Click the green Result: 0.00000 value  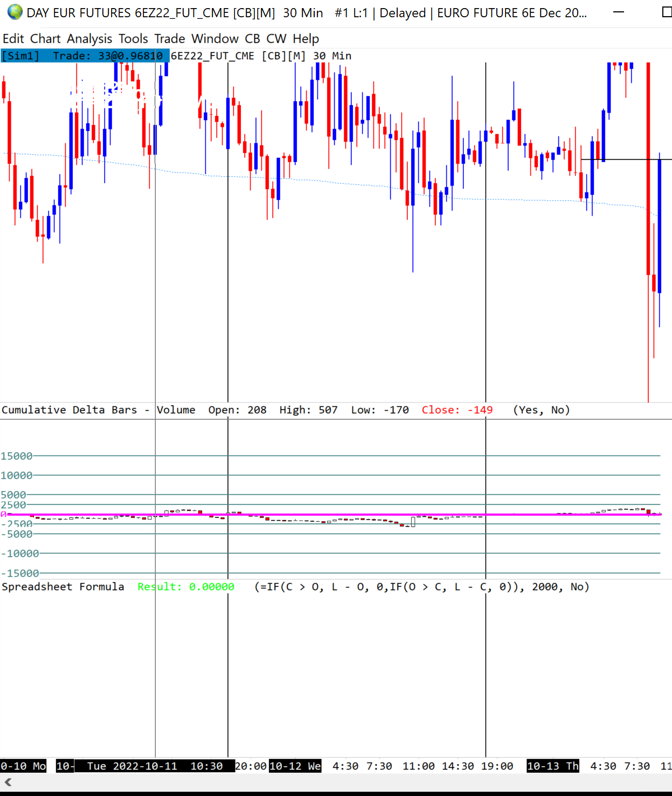click(186, 587)
